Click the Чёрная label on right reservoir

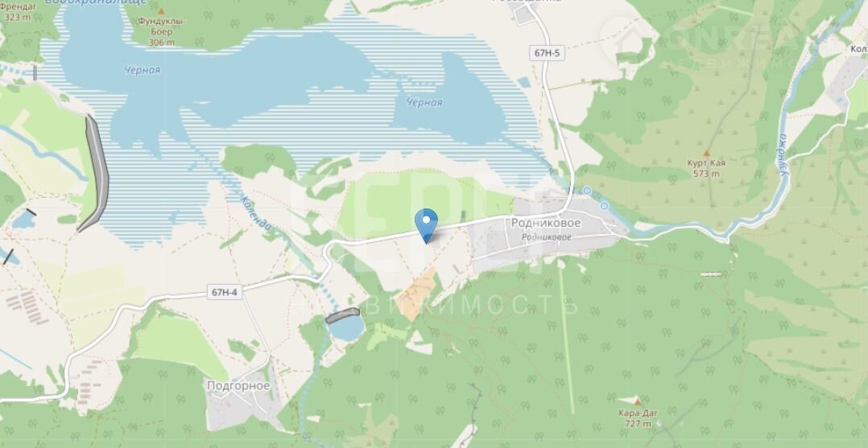(x=424, y=102)
